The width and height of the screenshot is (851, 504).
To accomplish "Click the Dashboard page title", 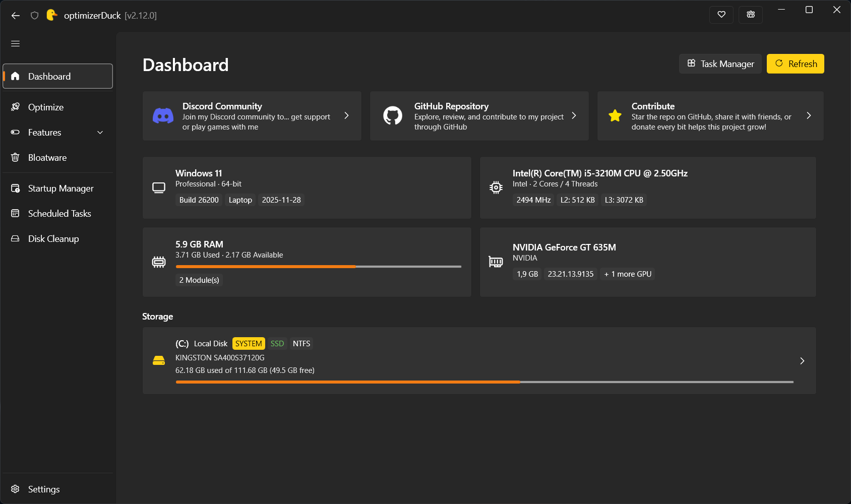I will pyautogui.click(x=186, y=65).
